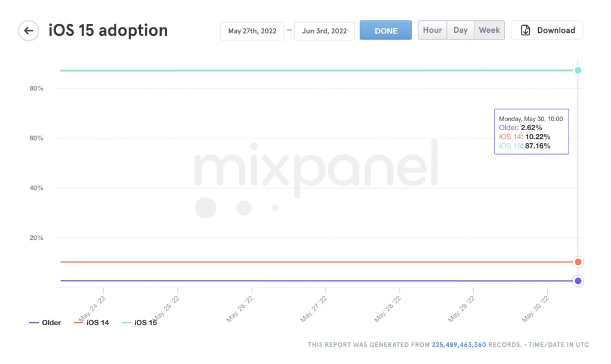Click the Download file icon
The width and height of the screenshot is (611, 364).
(x=526, y=30)
